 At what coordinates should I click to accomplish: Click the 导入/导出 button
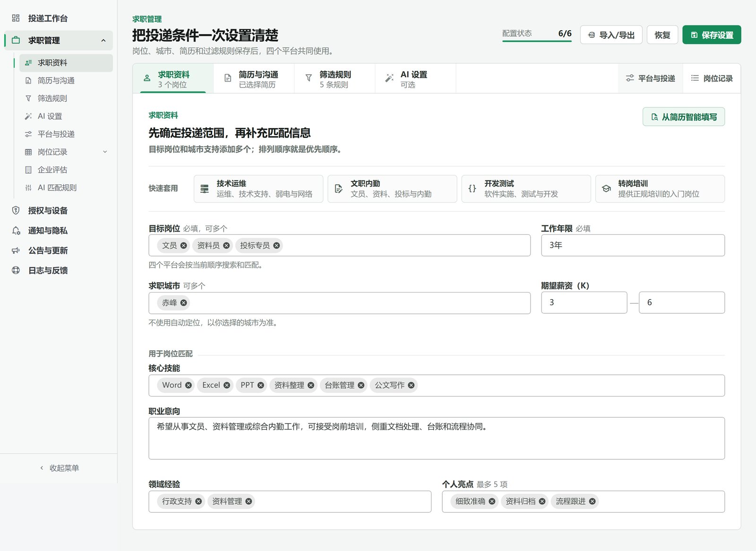click(x=611, y=35)
